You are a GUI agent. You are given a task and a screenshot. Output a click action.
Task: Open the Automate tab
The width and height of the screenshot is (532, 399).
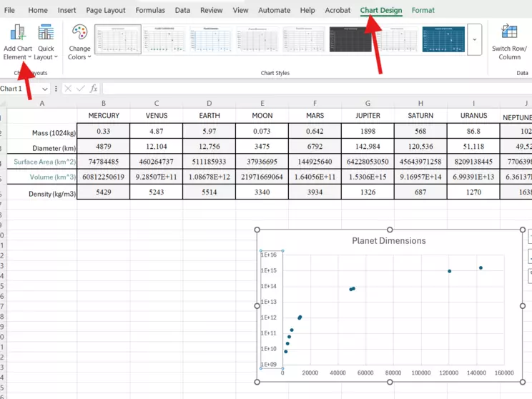click(x=274, y=10)
